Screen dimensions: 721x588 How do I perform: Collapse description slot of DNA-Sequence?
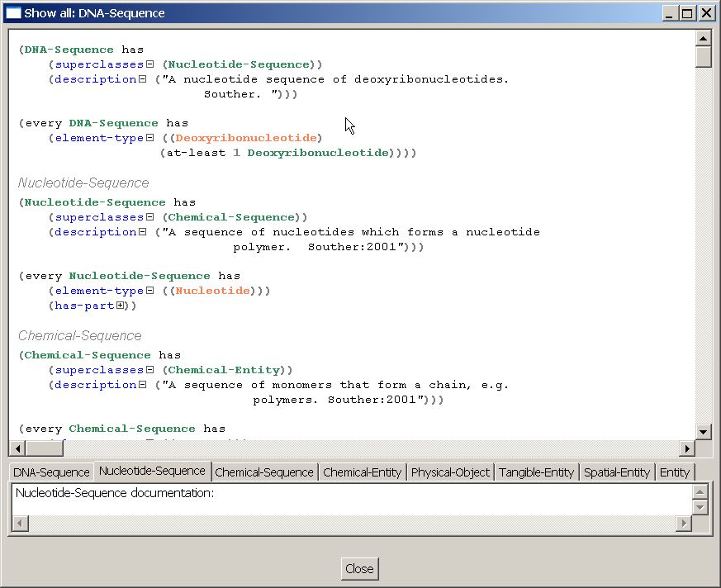coord(142,79)
